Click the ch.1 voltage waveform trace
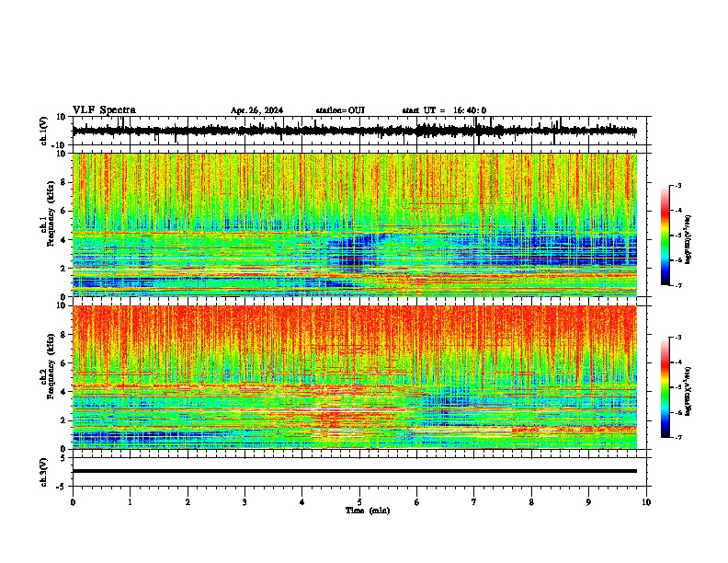728x563 pixels. click(355, 131)
